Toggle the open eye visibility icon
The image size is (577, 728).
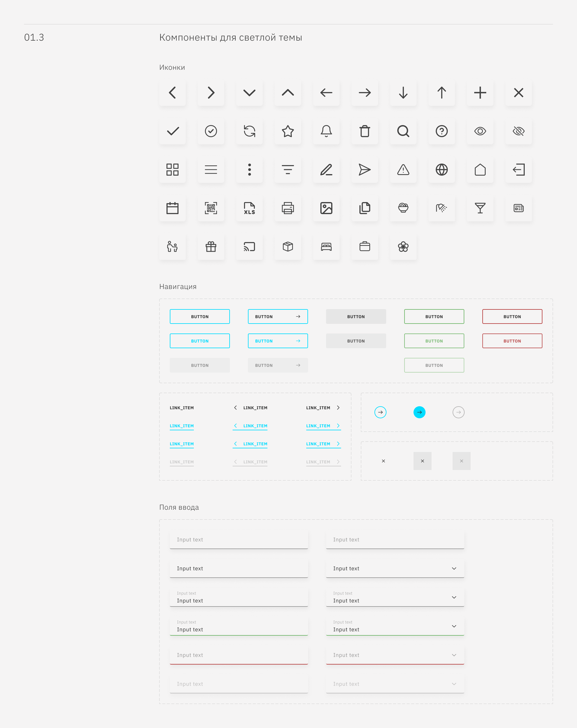(x=480, y=131)
